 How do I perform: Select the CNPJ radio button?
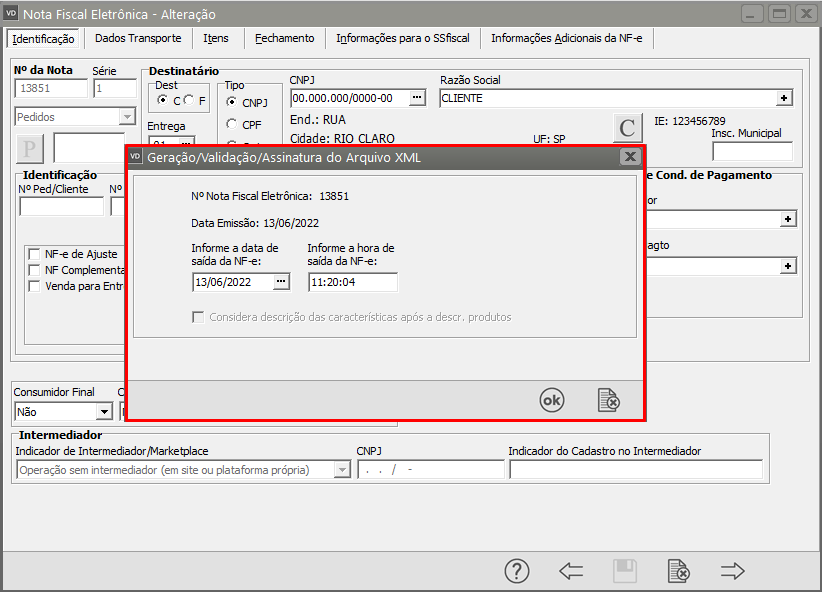coord(232,102)
